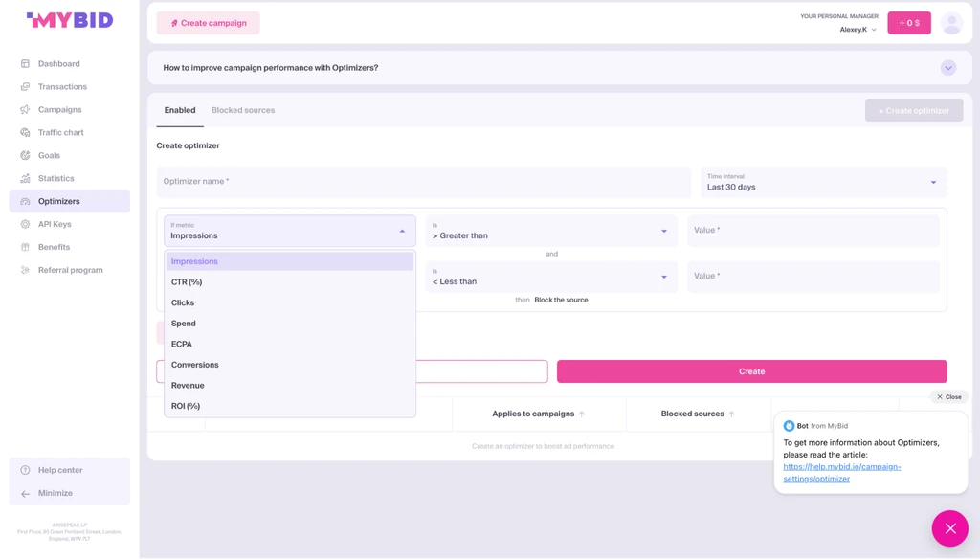Open the Less than condition dropdown
980x559 pixels.
[551, 277]
